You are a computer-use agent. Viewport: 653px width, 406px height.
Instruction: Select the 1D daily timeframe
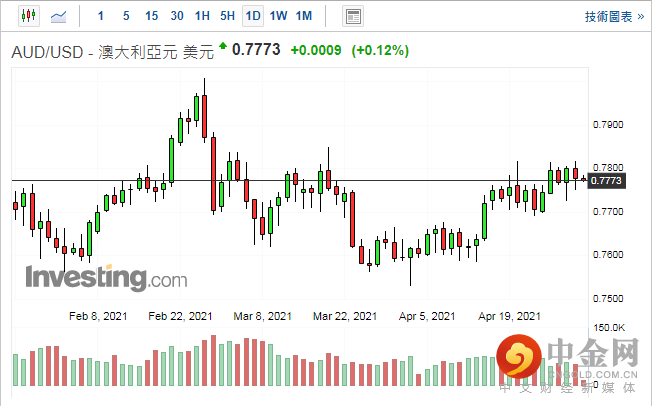point(253,16)
